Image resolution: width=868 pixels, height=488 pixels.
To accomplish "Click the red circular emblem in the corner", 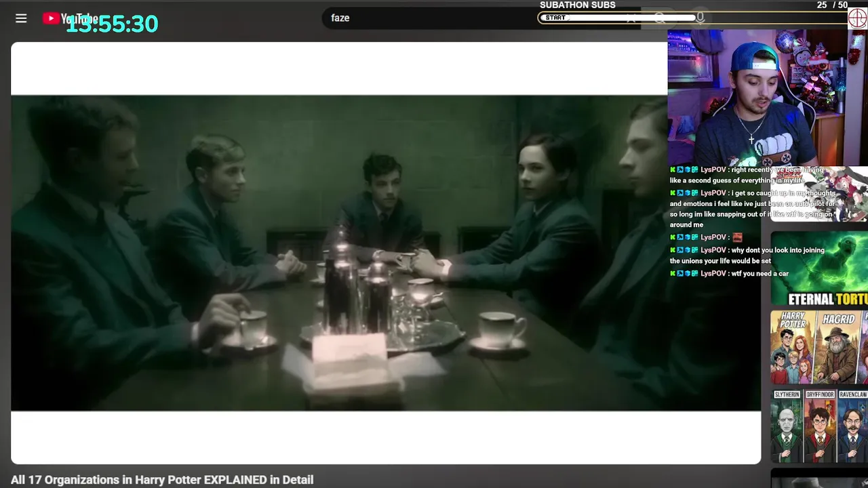I will pos(858,17).
